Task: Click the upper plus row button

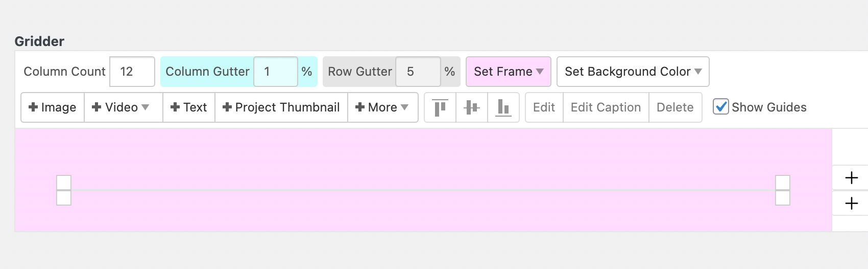Action: click(x=851, y=178)
